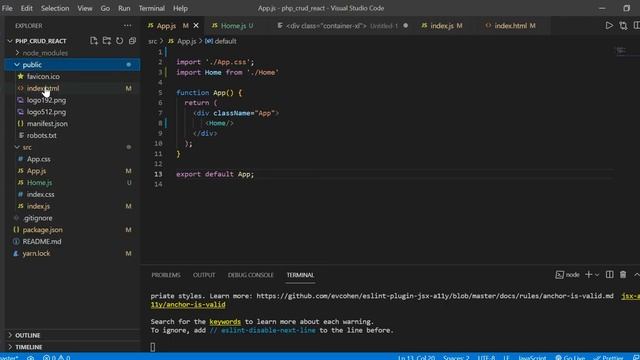Open the View menu
640x360 pixels.
pyautogui.click(x=84, y=8)
